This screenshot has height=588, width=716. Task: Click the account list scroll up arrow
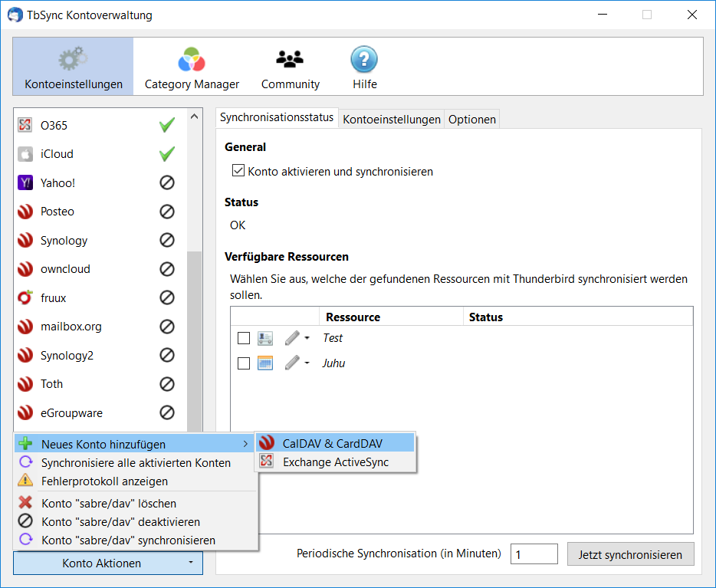click(x=194, y=117)
